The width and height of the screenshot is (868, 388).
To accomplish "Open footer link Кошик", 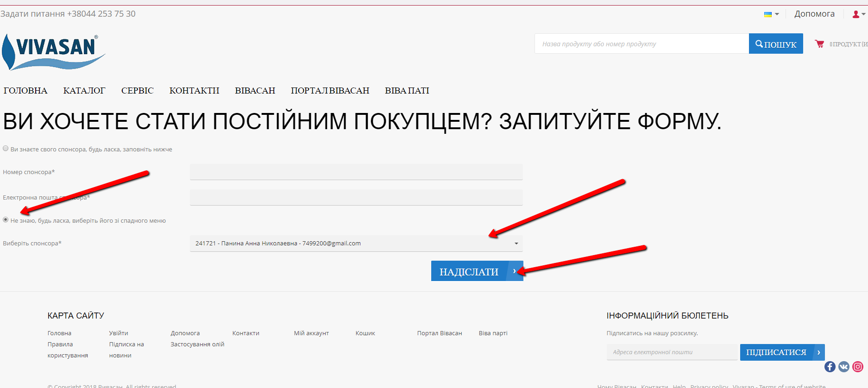I will point(365,333).
